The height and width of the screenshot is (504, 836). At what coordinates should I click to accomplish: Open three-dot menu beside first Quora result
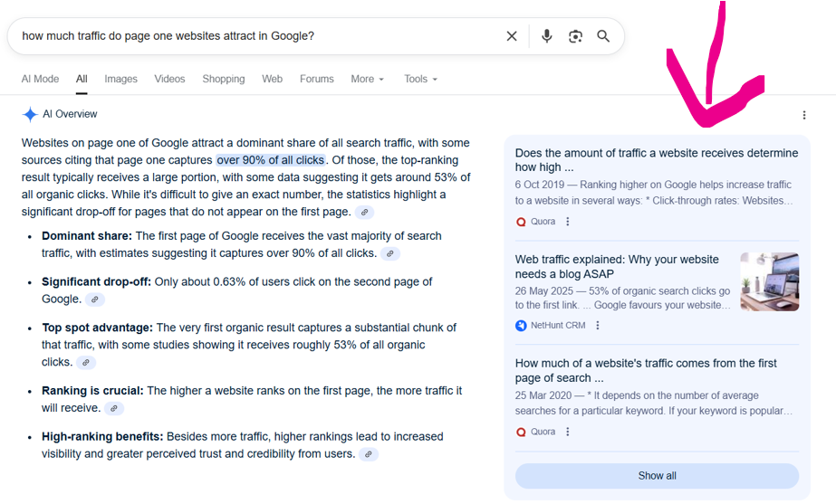[x=568, y=222]
